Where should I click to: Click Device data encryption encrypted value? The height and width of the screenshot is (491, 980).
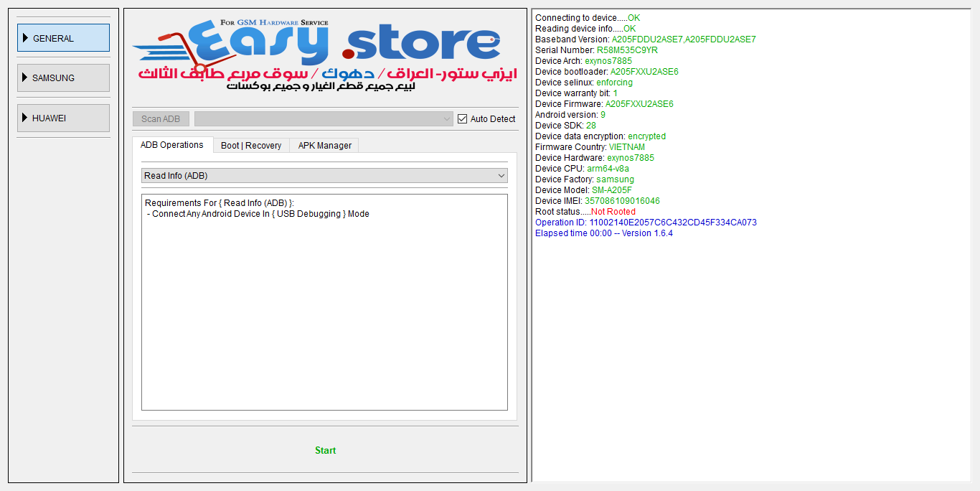pyautogui.click(x=646, y=136)
